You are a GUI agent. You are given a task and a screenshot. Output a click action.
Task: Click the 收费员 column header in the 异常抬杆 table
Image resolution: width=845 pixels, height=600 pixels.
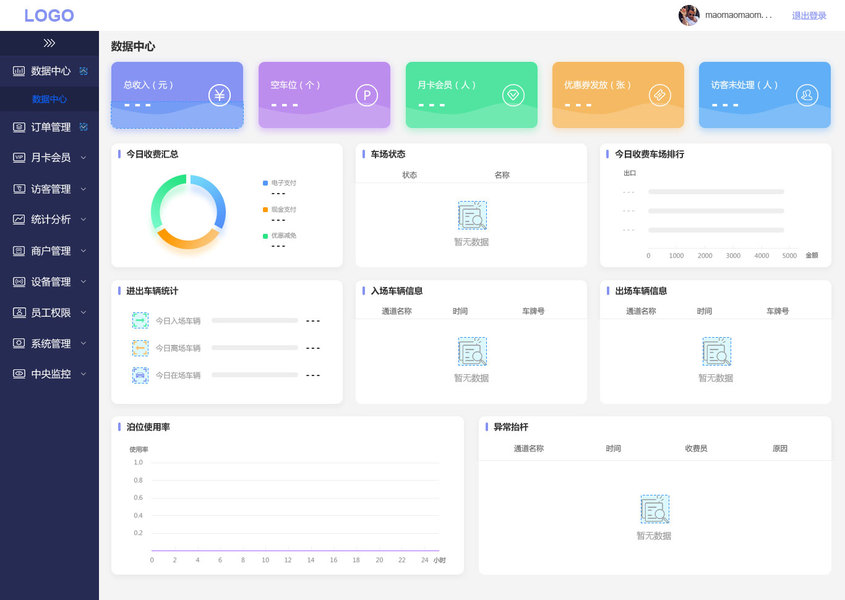click(696, 449)
